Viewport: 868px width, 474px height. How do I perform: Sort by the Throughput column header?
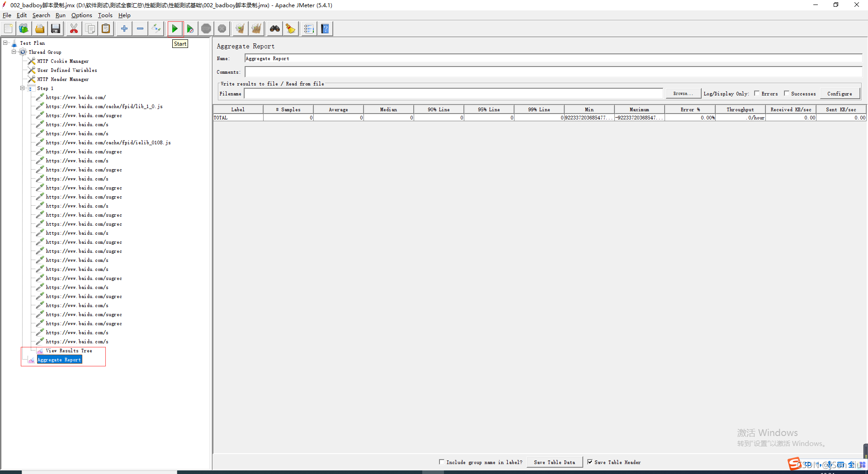pyautogui.click(x=740, y=109)
